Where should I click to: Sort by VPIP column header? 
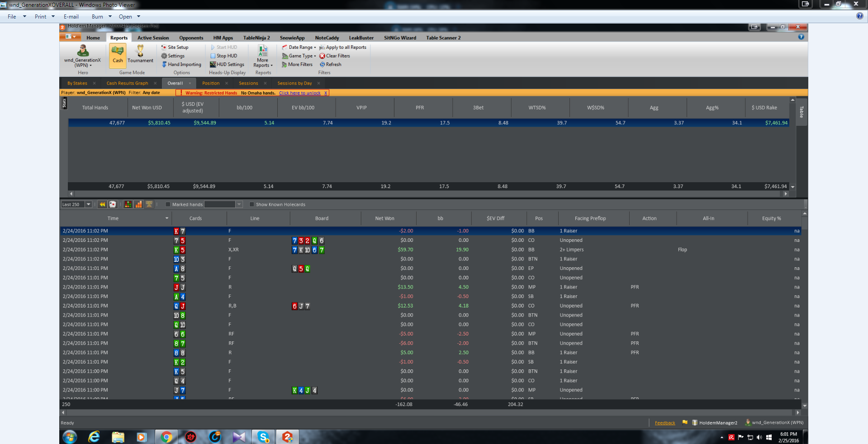pos(361,108)
